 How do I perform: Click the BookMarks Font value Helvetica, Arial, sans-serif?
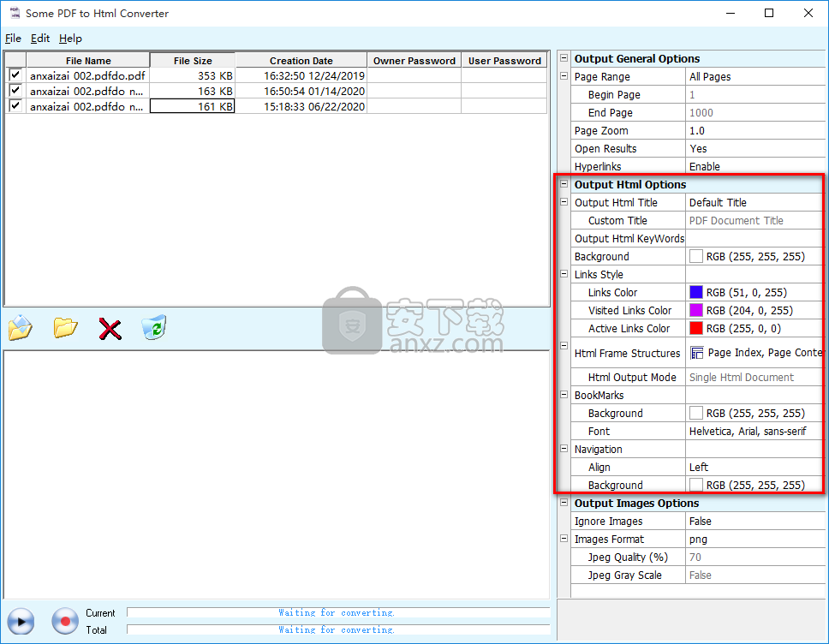pyautogui.click(x=754, y=431)
